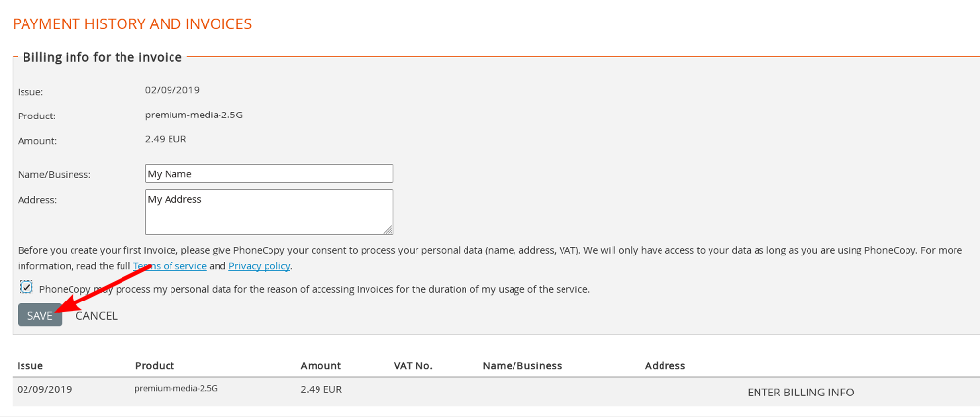The width and height of the screenshot is (980, 417).
Task: Click the Issue column header
Action: click(x=30, y=366)
